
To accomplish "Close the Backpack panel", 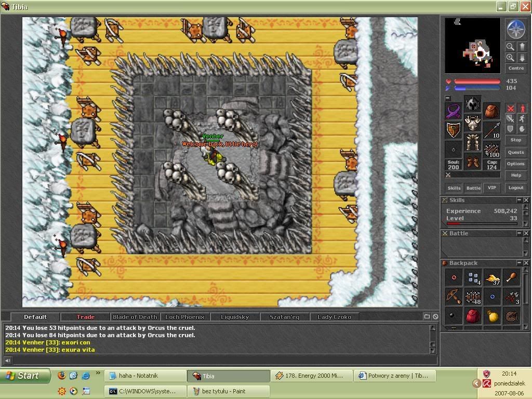I will click(526, 262).
